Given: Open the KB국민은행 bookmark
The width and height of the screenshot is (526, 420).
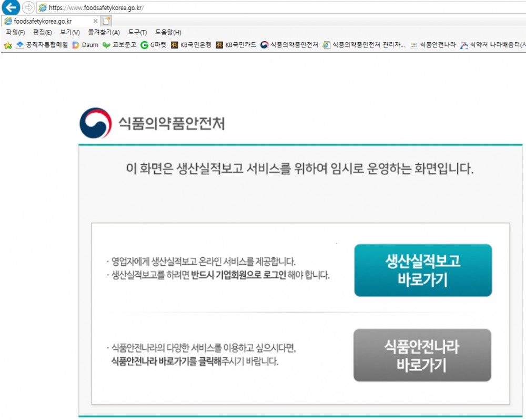Looking at the screenshot, I should coord(191,45).
